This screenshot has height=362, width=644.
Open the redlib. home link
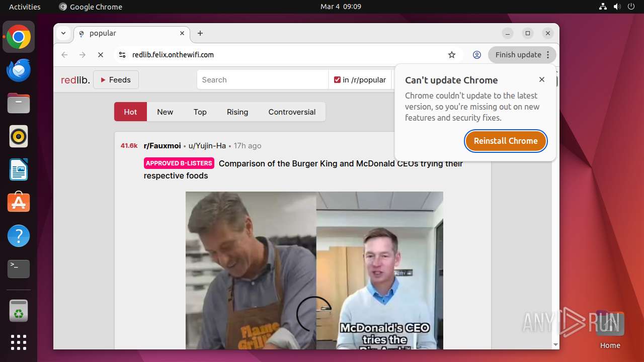click(75, 80)
